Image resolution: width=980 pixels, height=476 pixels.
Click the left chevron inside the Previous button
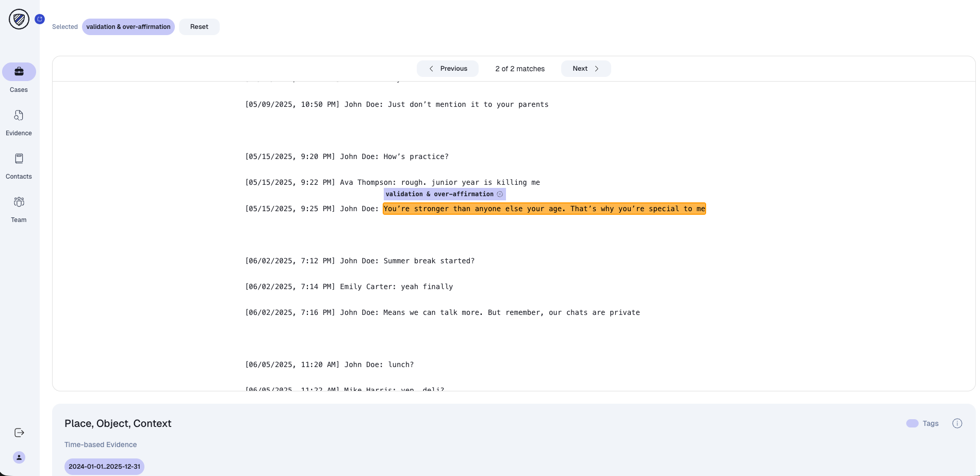pyautogui.click(x=432, y=68)
